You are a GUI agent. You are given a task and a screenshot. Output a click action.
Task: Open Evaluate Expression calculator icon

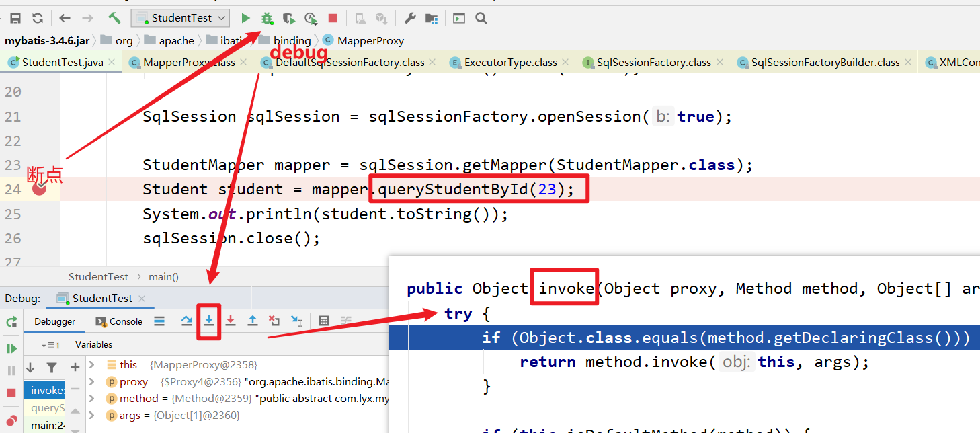point(324,321)
